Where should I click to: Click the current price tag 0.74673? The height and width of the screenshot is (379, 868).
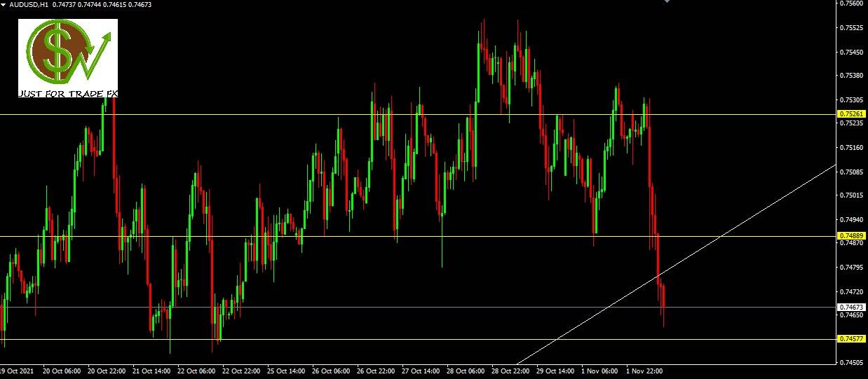tap(852, 307)
